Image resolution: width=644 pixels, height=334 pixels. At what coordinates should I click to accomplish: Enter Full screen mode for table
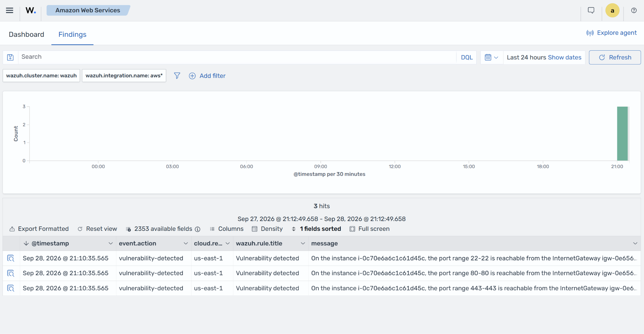point(370,229)
